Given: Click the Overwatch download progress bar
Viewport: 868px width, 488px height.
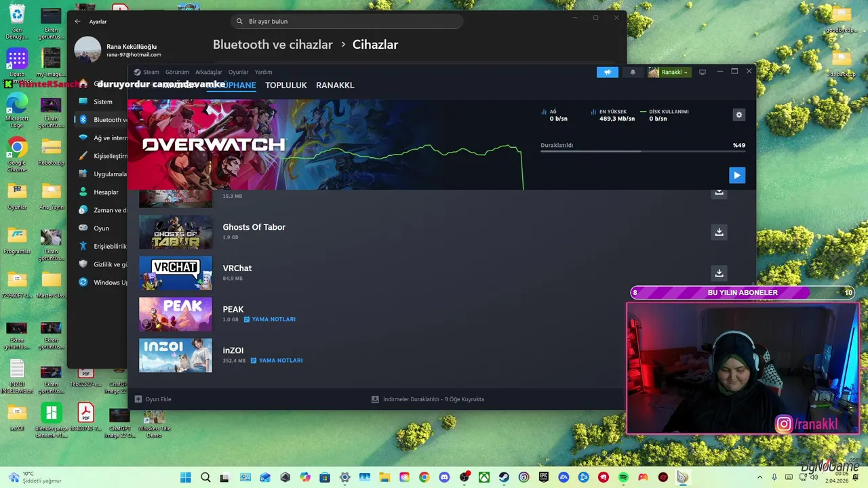Looking at the screenshot, I should (x=643, y=151).
